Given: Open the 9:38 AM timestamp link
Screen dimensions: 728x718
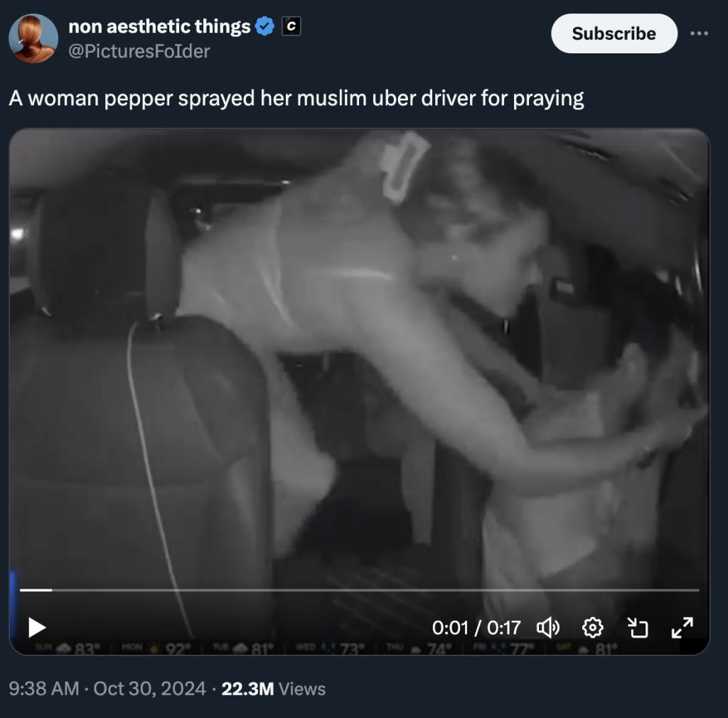Looking at the screenshot, I should (x=44, y=689).
